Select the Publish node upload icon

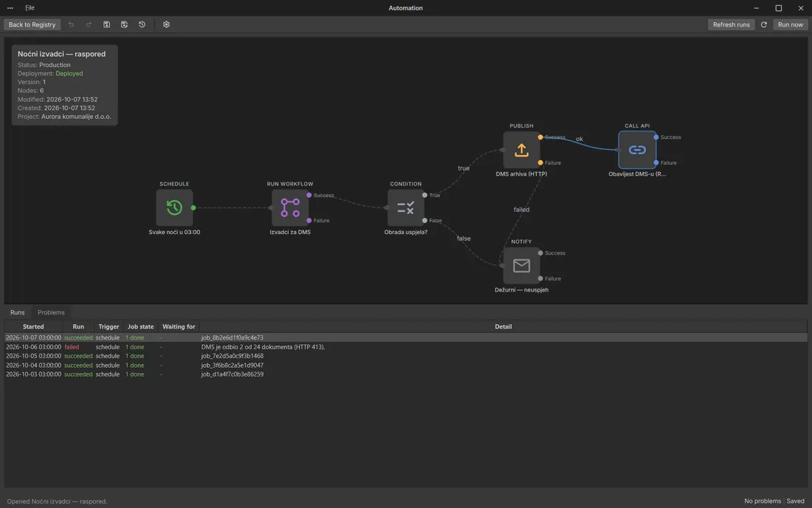click(x=521, y=150)
